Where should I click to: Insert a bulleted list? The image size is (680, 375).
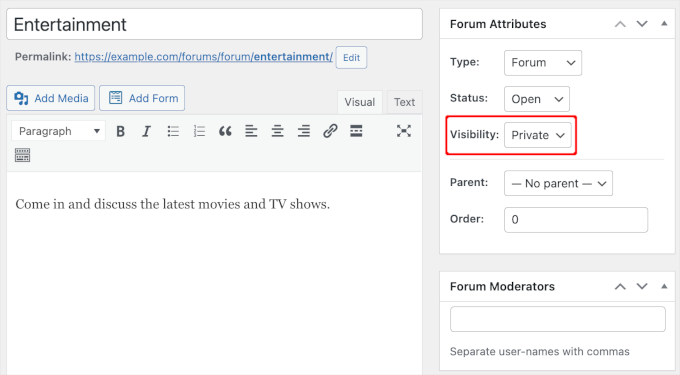[173, 131]
